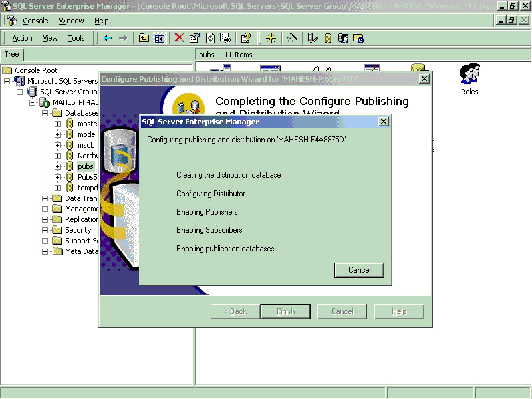Click the New Database cylinder icon
The height and width of the screenshot is (399, 532).
pos(327,38)
